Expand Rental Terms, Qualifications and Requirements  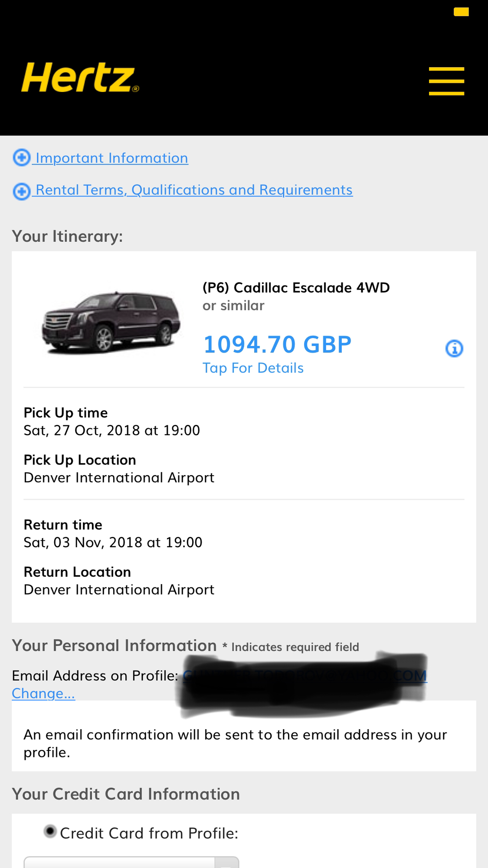(x=194, y=190)
